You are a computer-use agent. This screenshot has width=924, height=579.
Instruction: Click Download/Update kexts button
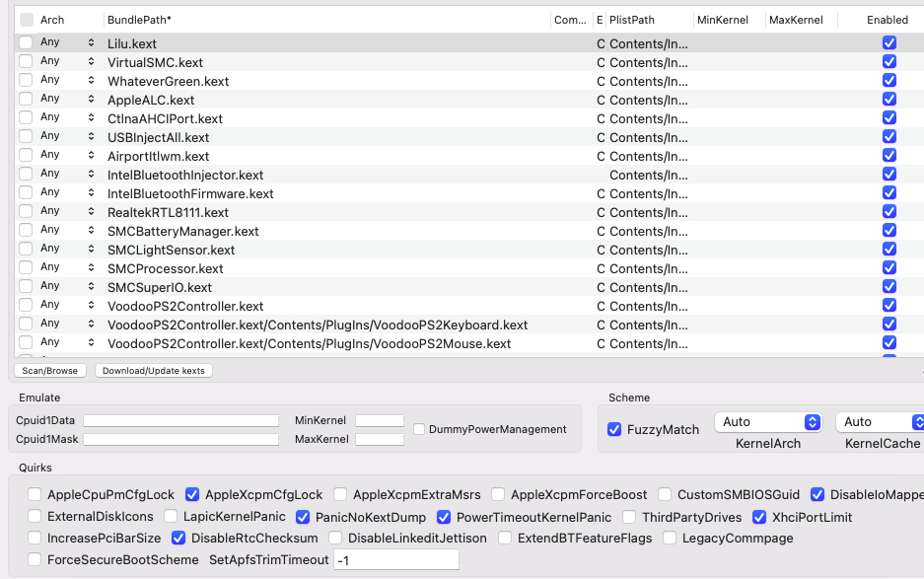coord(154,371)
